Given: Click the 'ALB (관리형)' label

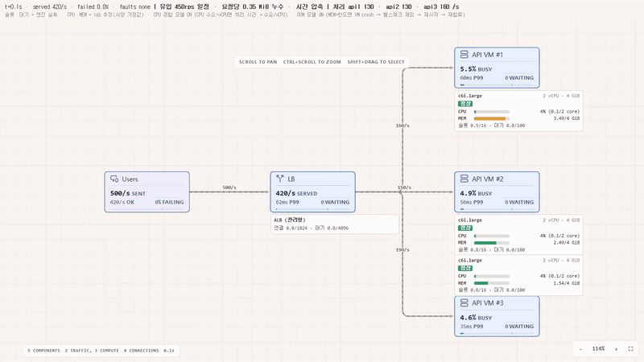Looking at the screenshot, I should pos(290,220).
